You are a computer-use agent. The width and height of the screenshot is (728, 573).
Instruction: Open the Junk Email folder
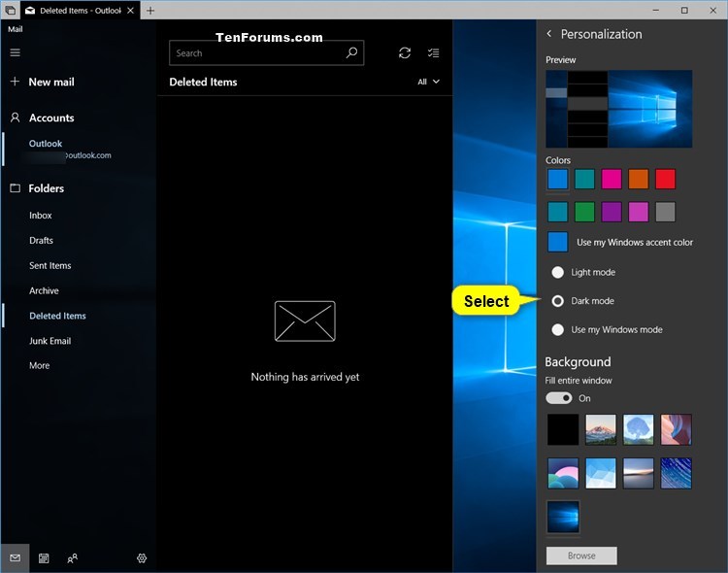[x=50, y=341]
